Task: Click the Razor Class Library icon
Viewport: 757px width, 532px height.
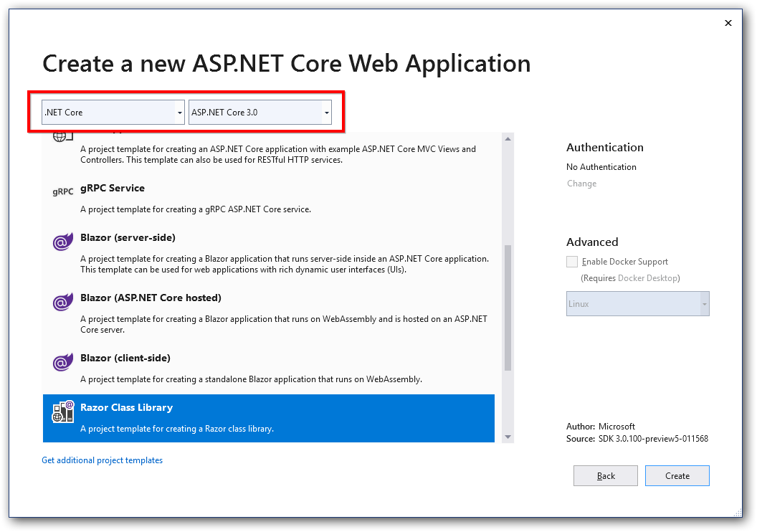Action: [62, 411]
